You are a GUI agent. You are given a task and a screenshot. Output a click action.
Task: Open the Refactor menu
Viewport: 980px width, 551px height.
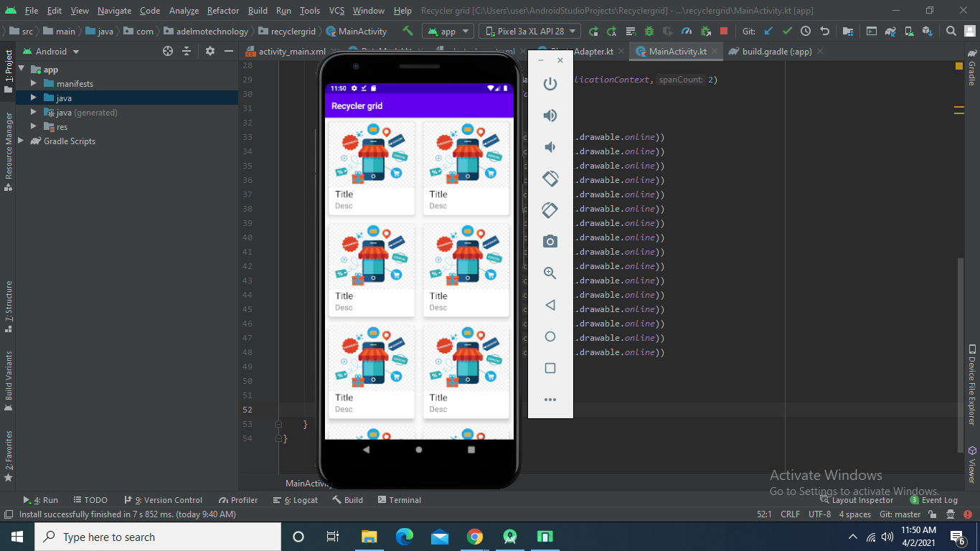222,11
